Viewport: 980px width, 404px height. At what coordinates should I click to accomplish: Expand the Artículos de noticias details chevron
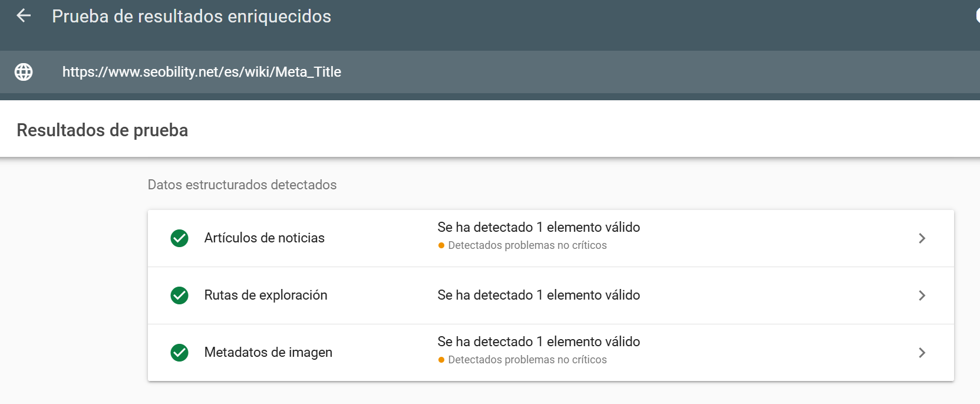[922, 238]
